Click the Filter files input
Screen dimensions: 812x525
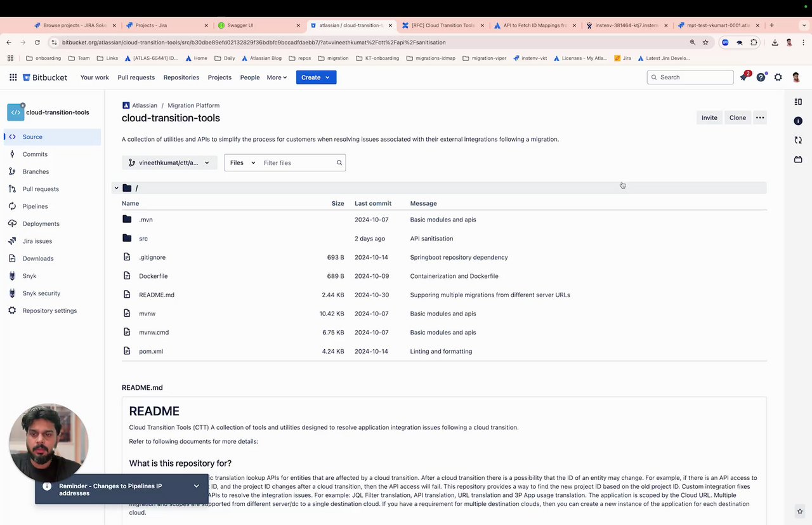click(x=298, y=163)
